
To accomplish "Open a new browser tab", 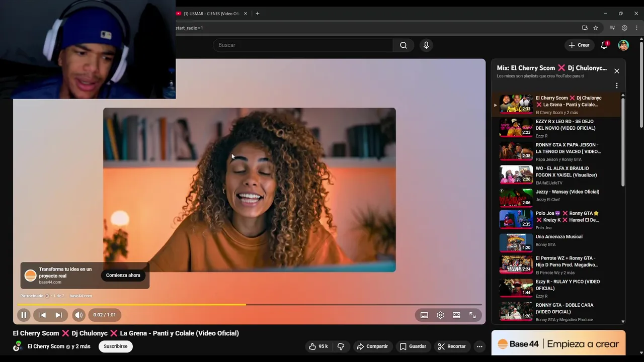I will click(258, 14).
